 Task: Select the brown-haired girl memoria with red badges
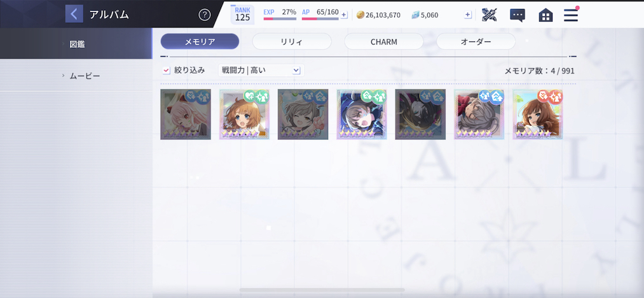[538, 115]
